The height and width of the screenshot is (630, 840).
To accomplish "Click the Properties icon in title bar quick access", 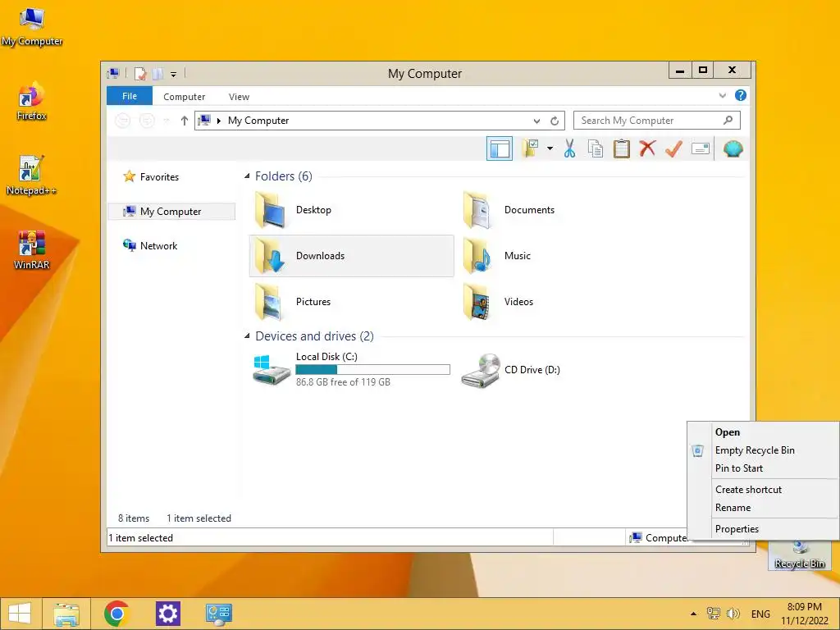I will click(140, 73).
